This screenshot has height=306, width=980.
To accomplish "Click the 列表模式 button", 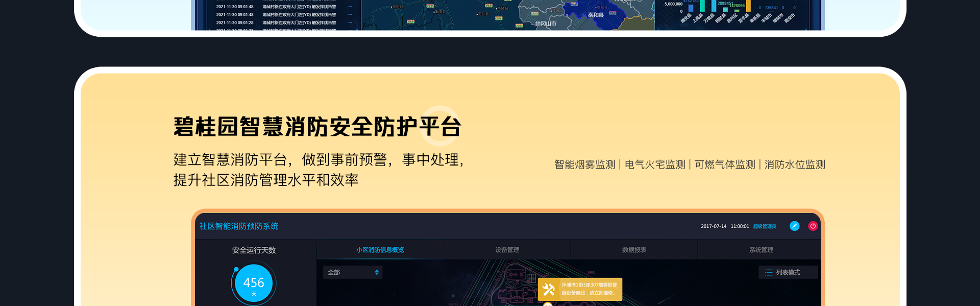I will [x=788, y=272].
